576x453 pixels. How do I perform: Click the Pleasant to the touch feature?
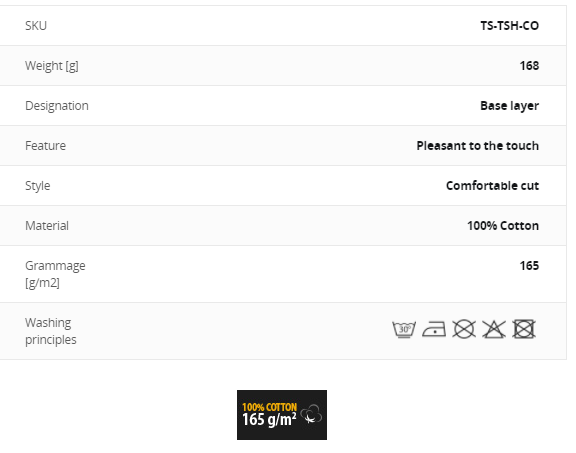478,146
